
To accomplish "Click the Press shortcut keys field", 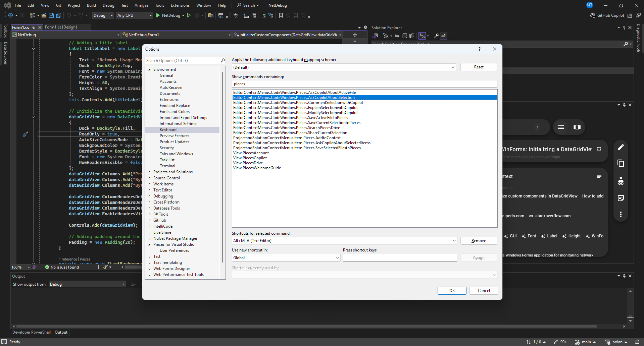I will point(400,257).
